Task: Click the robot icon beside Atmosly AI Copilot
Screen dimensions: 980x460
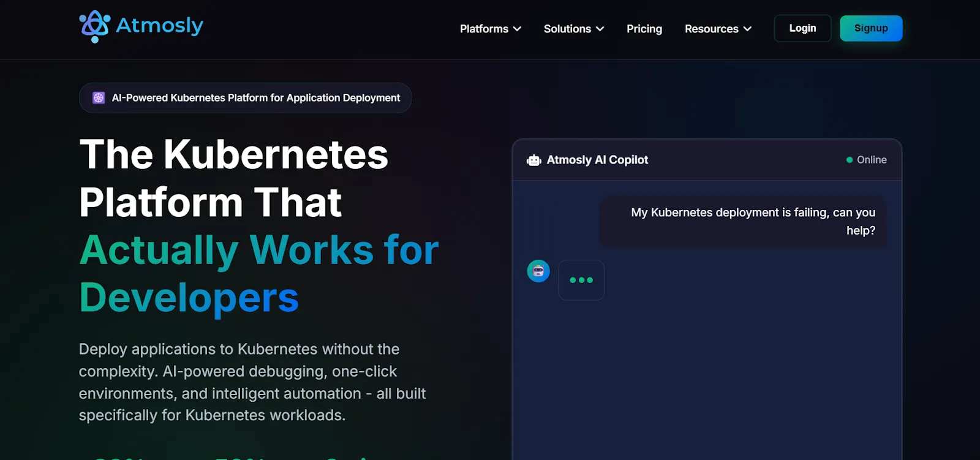Action: (534, 160)
